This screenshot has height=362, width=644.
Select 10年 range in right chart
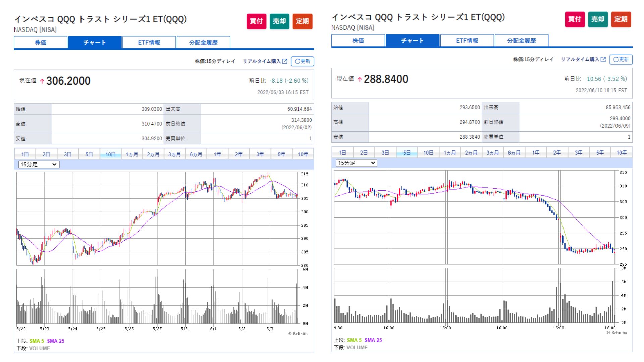coord(622,153)
